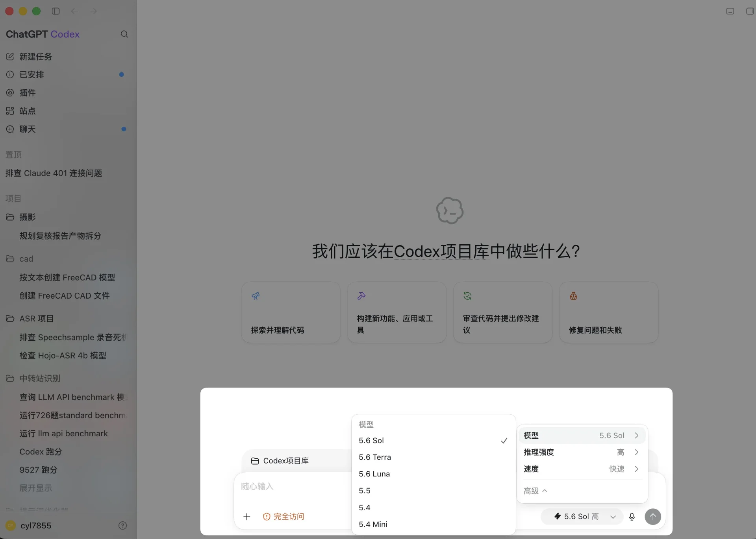Click the bug icon on 修复问题和失败 card
This screenshot has width=756, height=539.
[573, 296]
